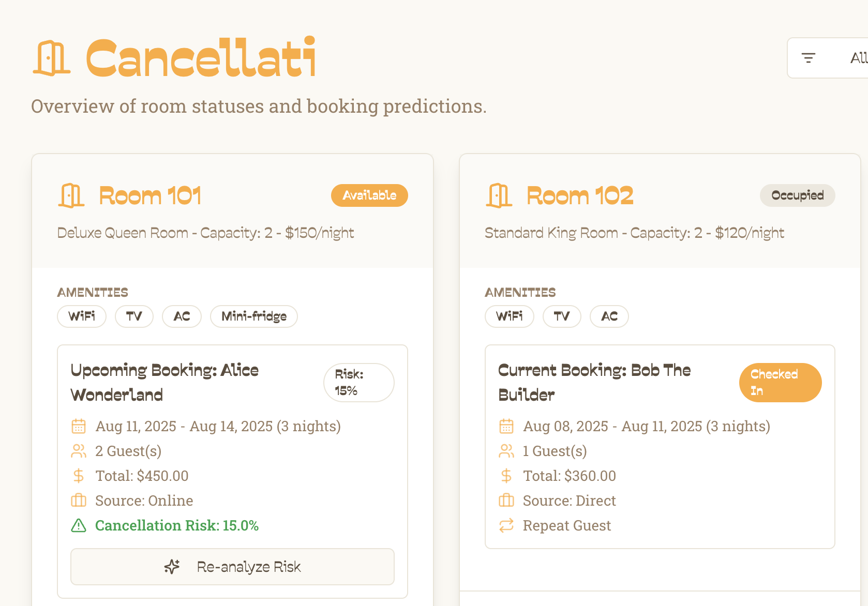The width and height of the screenshot is (868, 606).
Task: Click the Room 102 door icon
Action: (499, 195)
